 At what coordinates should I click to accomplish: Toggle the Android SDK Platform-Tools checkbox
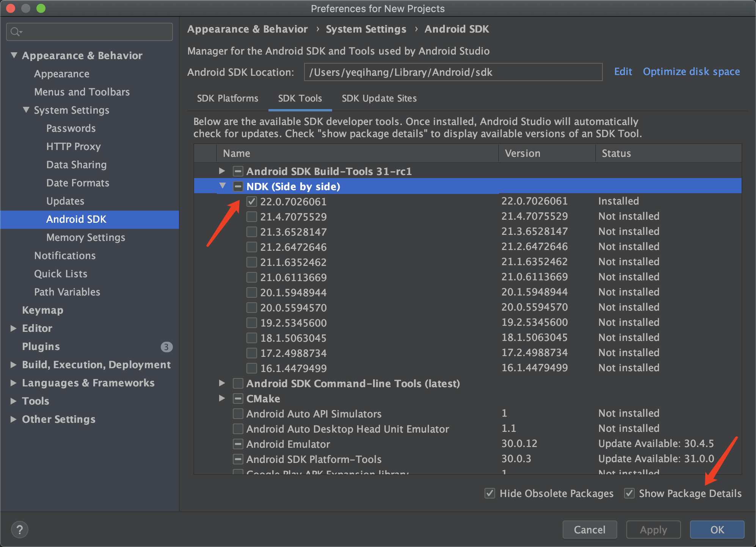pos(238,459)
